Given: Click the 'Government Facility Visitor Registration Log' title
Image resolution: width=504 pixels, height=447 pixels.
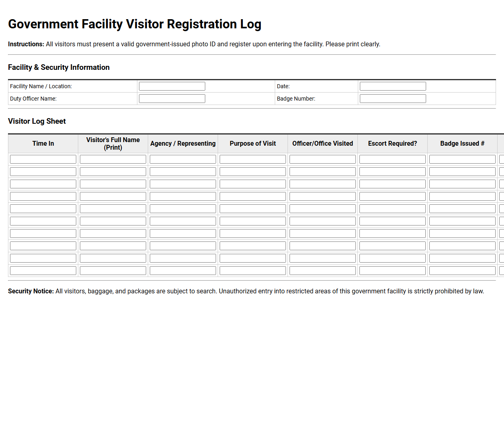Looking at the screenshot, I should 135,24.
